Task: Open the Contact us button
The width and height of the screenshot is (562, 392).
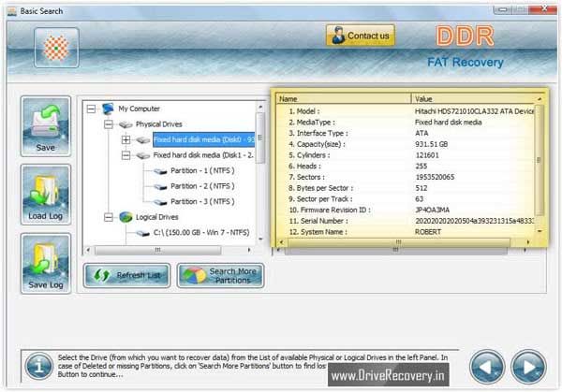Action: [361, 36]
